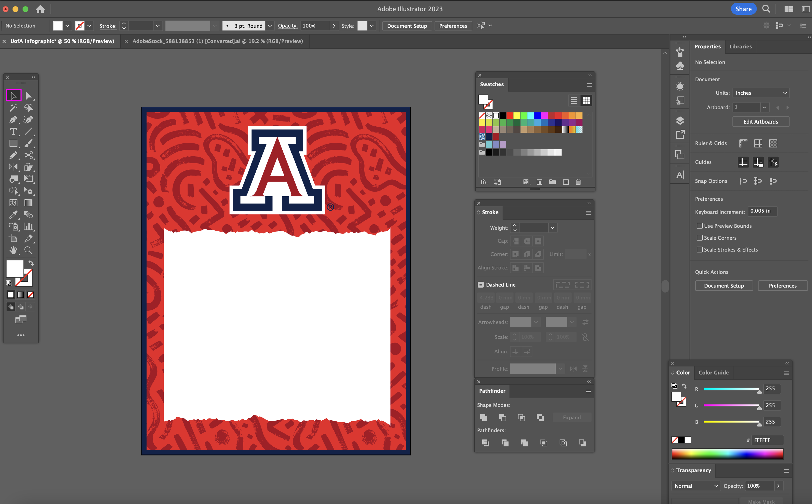Click the delete swatch trash icon
This screenshot has width=812, height=504.
[x=578, y=182]
